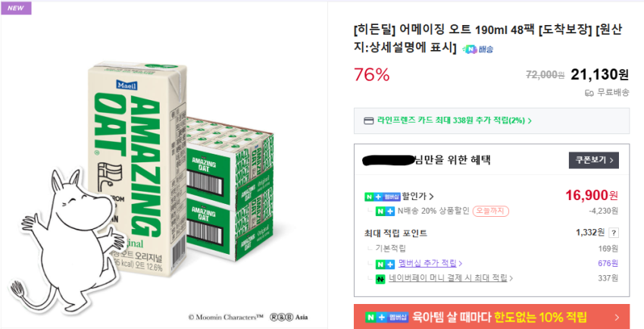Click the N배송 delivery badge icon
The width and height of the screenshot is (644, 329).
[478, 49]
